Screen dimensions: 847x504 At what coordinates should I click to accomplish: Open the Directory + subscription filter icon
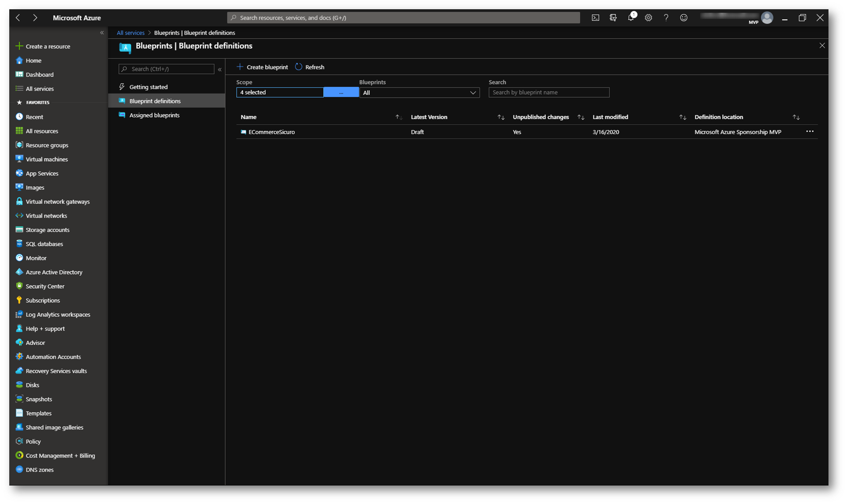[613, 18]
